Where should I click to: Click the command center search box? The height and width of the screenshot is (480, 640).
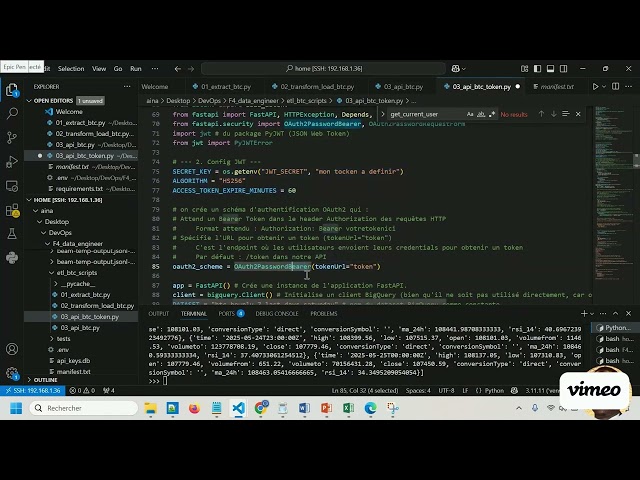click(x=323, y=69)
